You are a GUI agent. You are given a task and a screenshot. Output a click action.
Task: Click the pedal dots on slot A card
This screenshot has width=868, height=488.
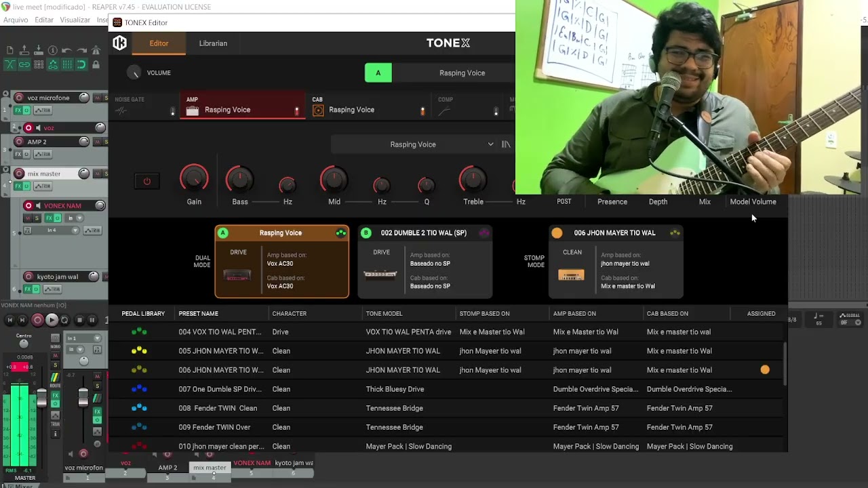coord(341,233)
